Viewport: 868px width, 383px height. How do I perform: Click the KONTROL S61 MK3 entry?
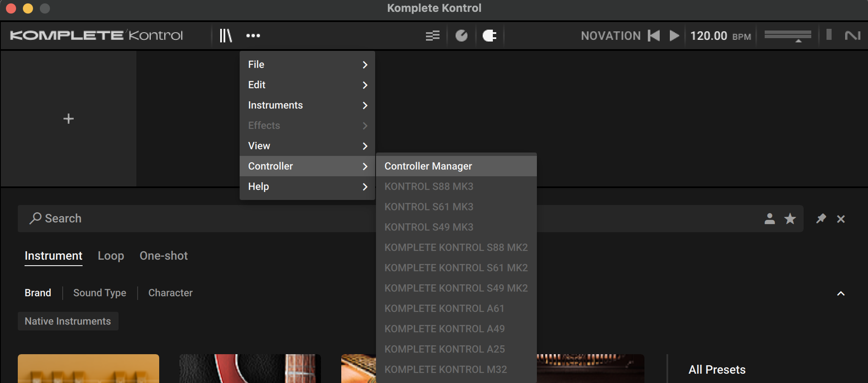click(x=456, y=207)
